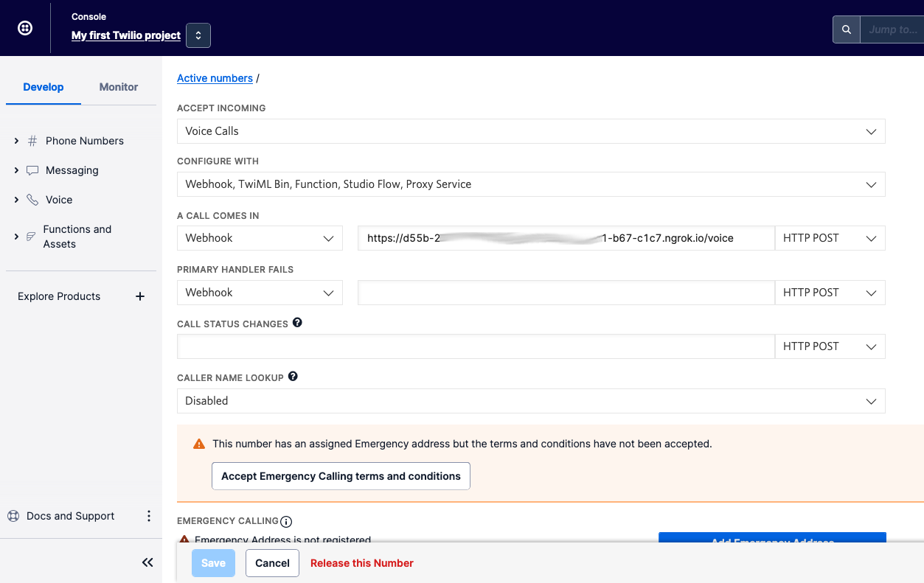Image resolution: width=924 pixels, height=583 pixels.
Task: Click the search magnifier icon
Action: tap(847, 29)
